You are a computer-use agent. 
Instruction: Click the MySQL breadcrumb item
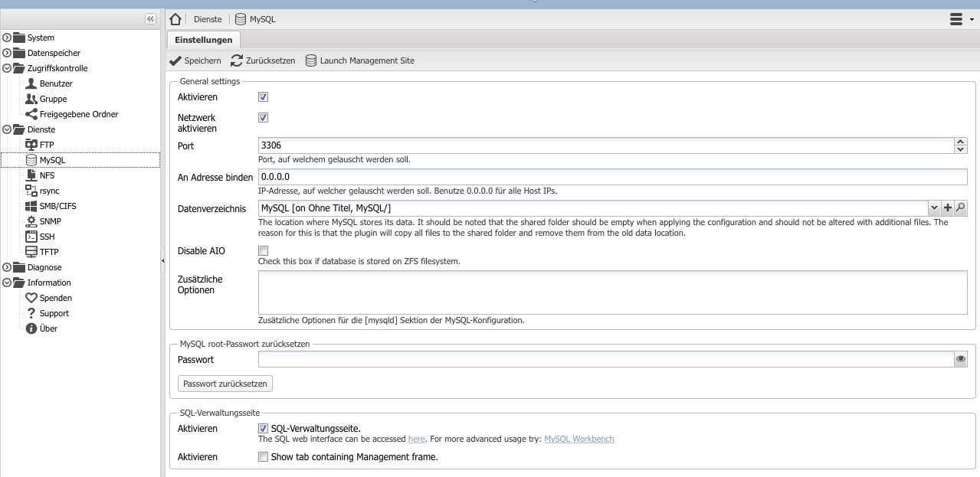click(255, 19)
